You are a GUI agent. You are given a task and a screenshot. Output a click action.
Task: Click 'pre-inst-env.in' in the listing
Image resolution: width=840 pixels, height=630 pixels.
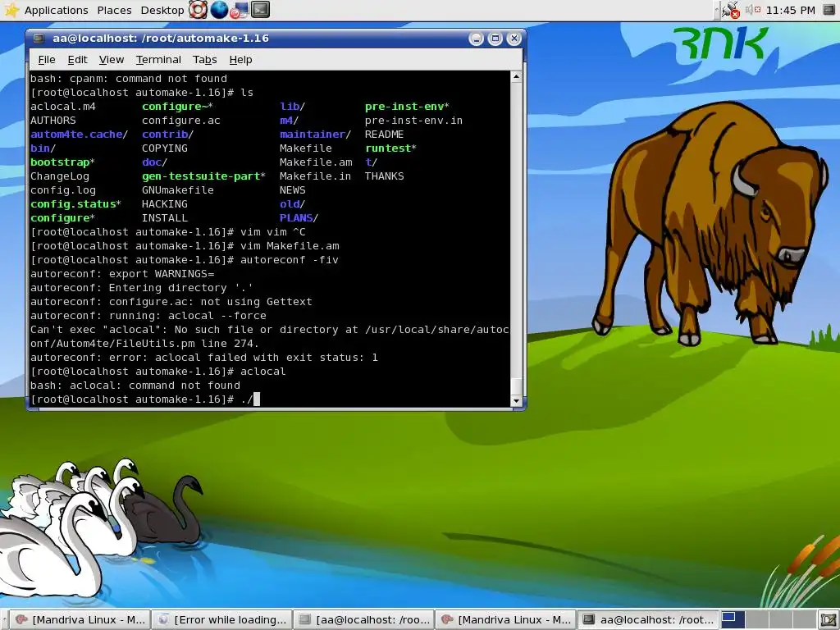[x=413, y=121]
